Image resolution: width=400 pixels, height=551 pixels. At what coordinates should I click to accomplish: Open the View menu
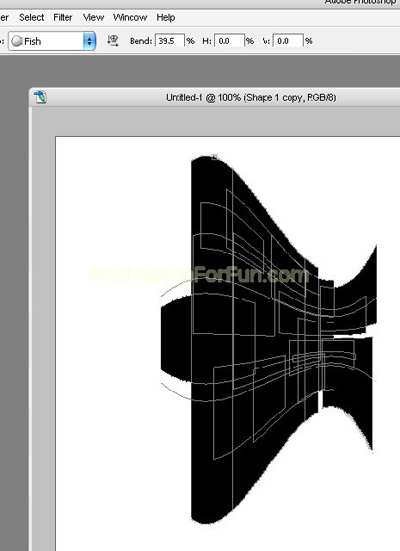point(93,18)
